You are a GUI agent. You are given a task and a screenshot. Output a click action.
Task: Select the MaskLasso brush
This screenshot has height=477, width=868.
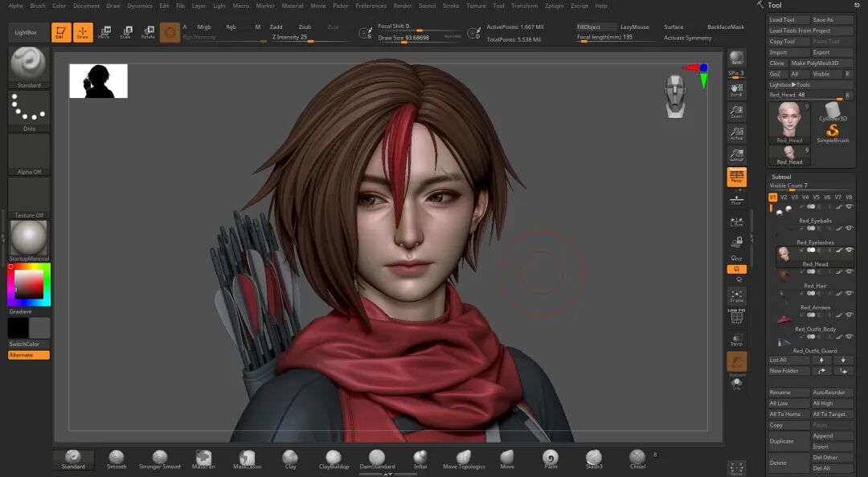point(247,459)
